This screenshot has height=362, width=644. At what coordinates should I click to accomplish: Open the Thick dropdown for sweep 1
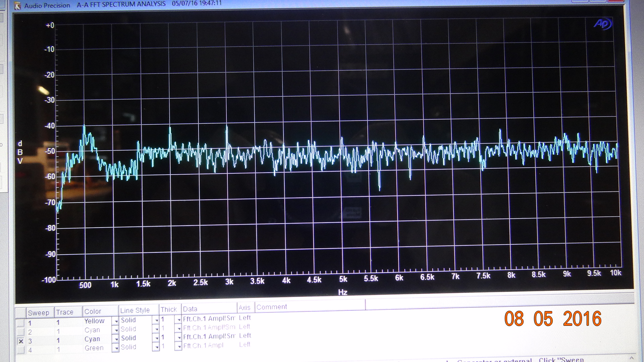point(178,320)
